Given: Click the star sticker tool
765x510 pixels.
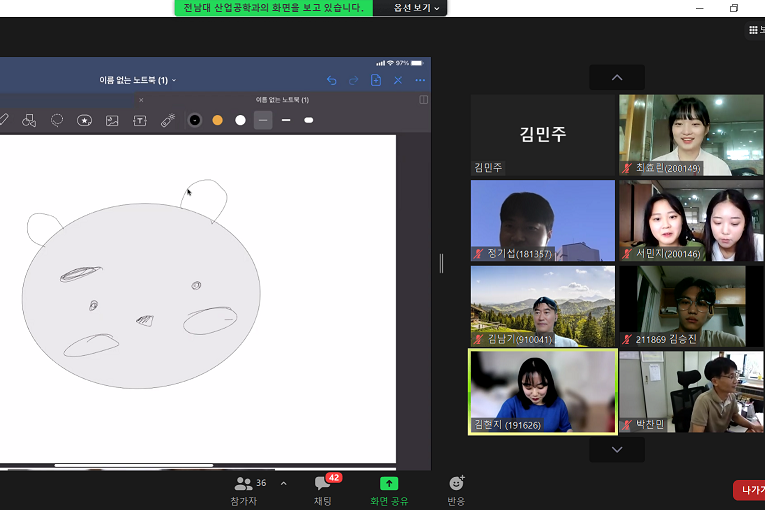Looking at the screenshot, I should click(x=85, y=120).
